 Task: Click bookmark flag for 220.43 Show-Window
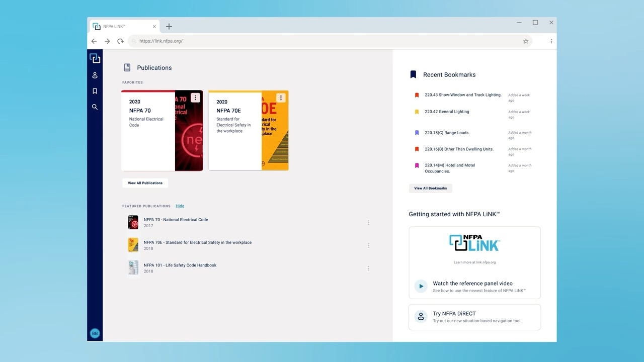click(417, 95)
